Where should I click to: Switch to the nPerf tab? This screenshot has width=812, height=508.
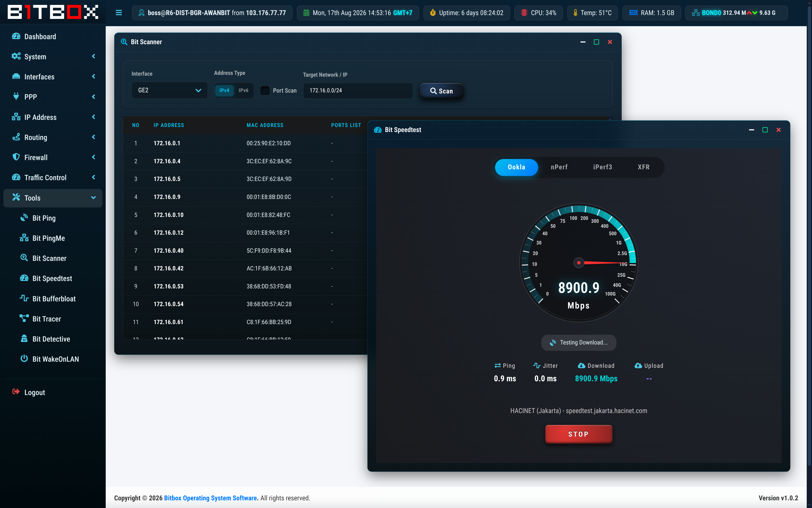pos(559,167)
